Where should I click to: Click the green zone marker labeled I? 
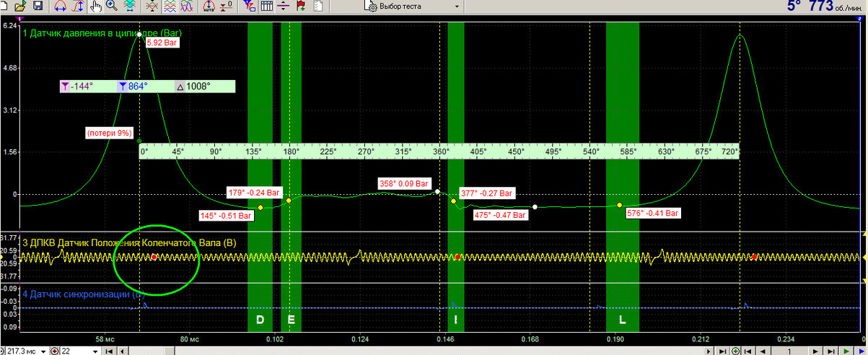[456, 319]
